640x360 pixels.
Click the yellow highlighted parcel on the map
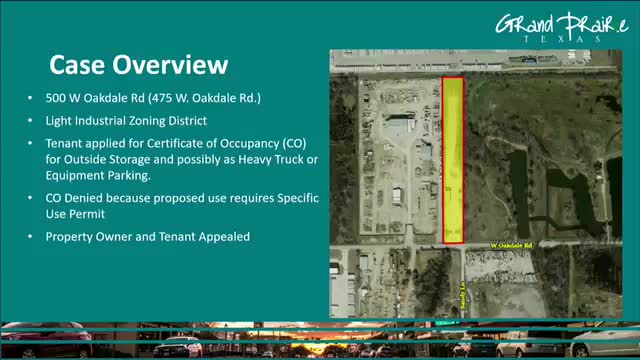(x=453, y=160)
